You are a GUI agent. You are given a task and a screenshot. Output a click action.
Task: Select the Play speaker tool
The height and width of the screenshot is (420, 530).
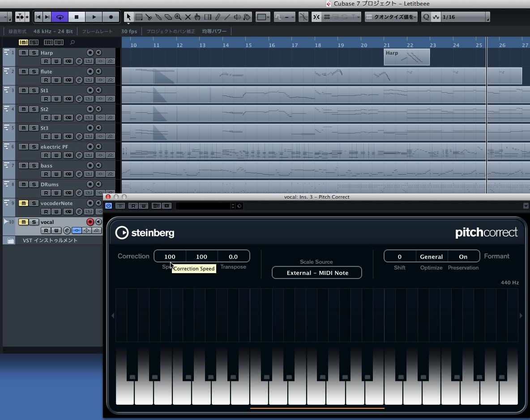click(237, 17)
